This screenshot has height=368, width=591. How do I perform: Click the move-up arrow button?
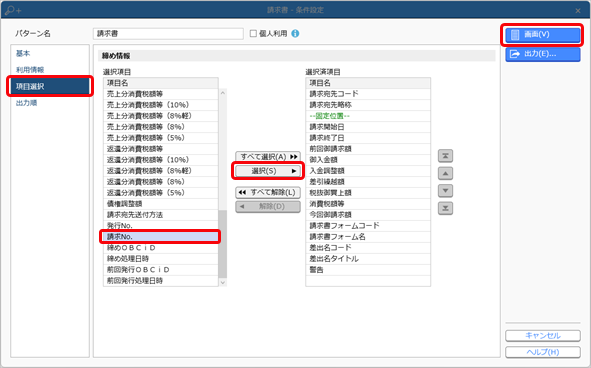click(x=445, y=173)
